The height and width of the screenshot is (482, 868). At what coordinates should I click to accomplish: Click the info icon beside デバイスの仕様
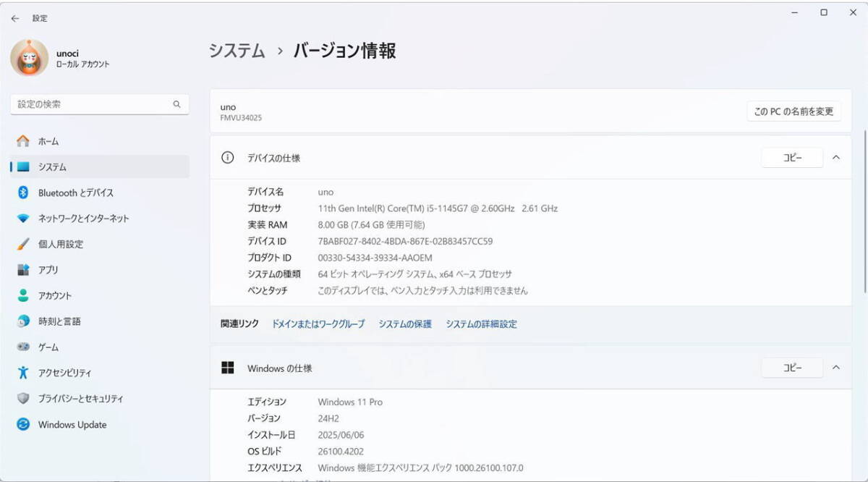pyautogui.click(x=228, y=157)
